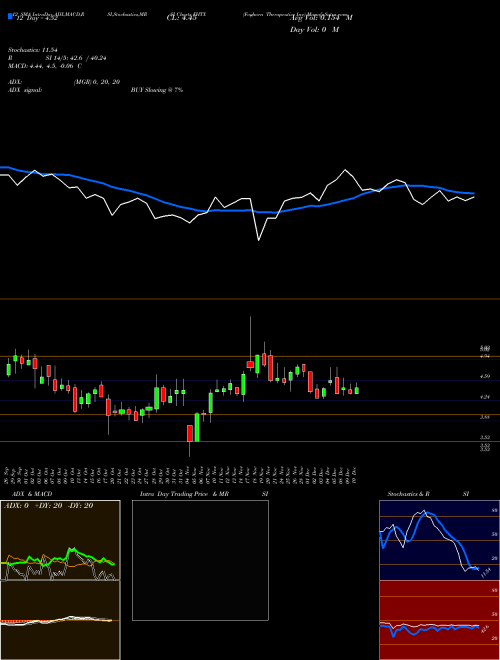This screenshot has width=500, height=660.
Task: Click the 'Stochastics & R' panel title
Action: pyautogui.click(x=409, y=494)
